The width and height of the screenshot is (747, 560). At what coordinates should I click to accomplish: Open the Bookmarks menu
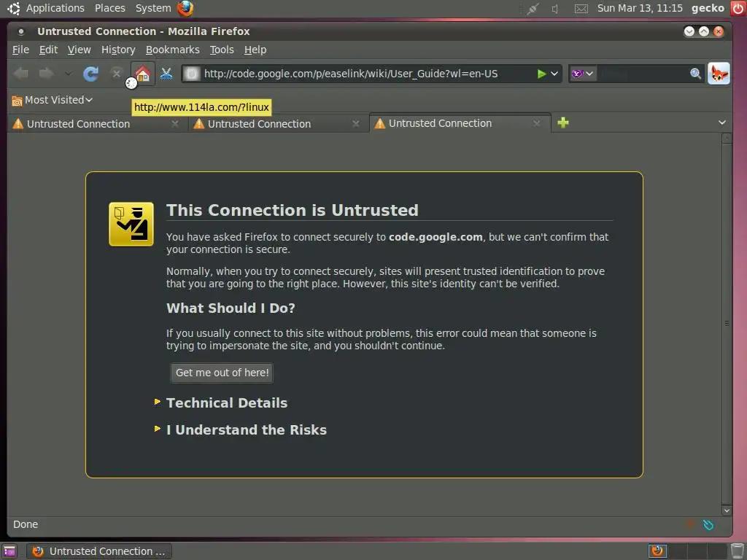pos(172,50)
